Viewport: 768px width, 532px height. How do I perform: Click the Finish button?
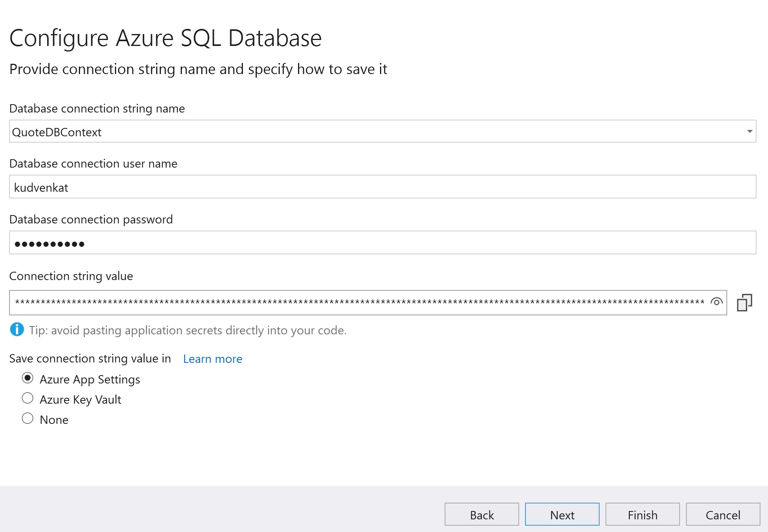643,515
